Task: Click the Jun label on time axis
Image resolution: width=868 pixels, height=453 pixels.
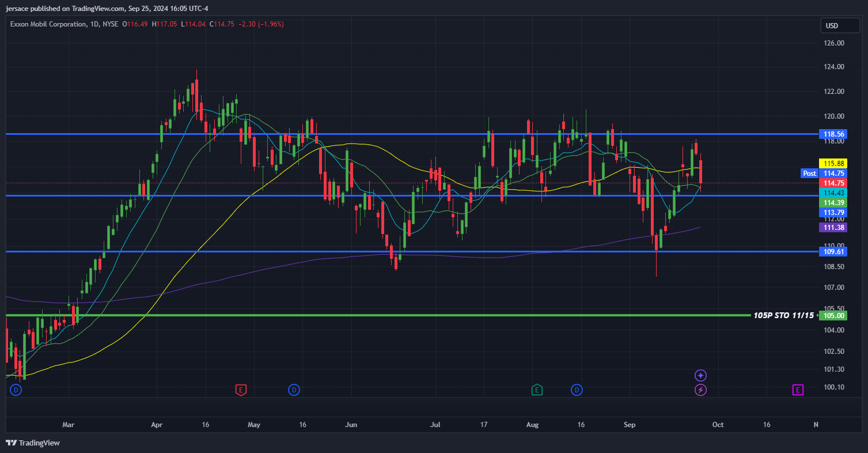Action: click(351, 425)
